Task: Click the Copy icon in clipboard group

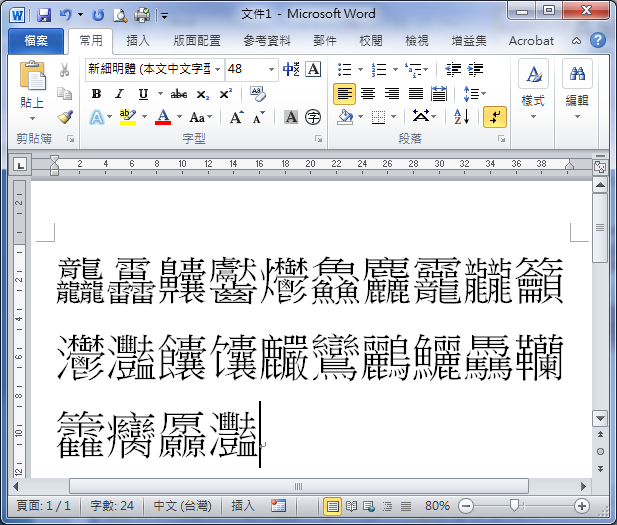Action: tap(65, 94)
